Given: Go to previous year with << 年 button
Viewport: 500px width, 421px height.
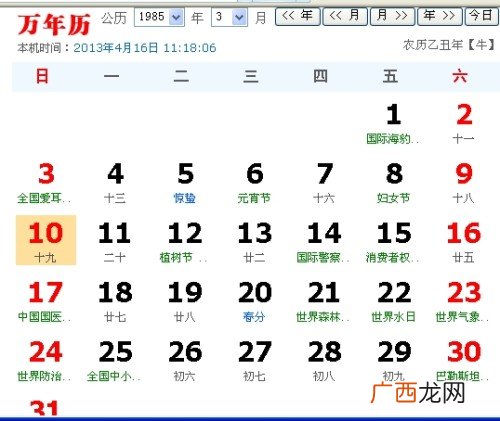Looking at the screenshot, I should tap(298, 16).
